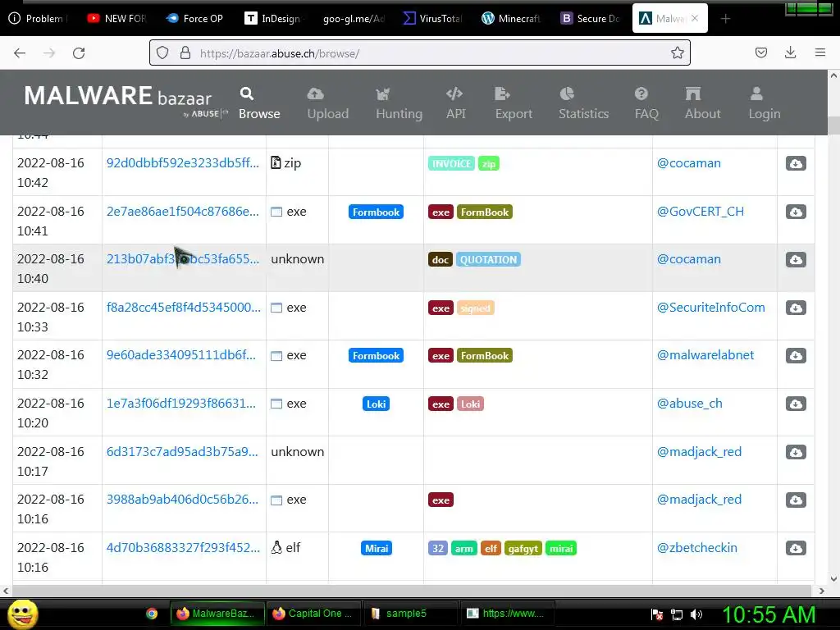Viewport: 840px width, 630px height.
Task: Switch to the Secure Do tab
Action: (x=591, y=18)
